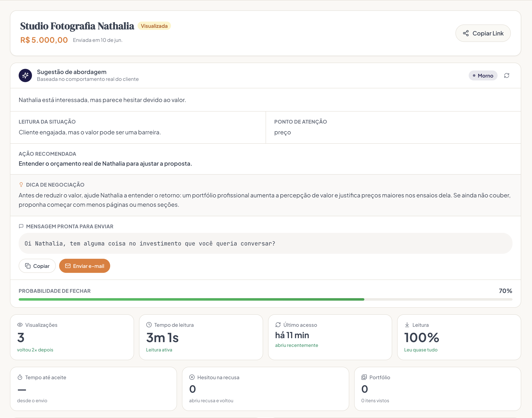
Task: Click the 'há 11 min' last access value
Action: coord(292,335)
